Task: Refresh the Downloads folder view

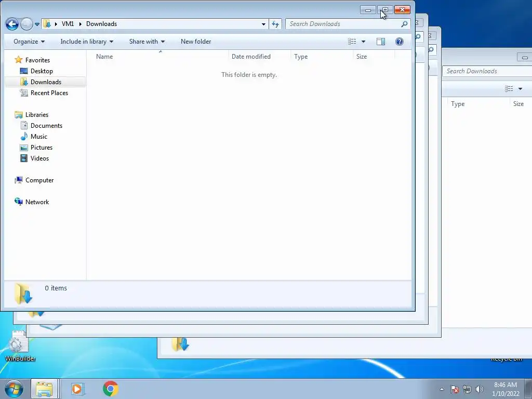Action: click(x=275, y=24)
